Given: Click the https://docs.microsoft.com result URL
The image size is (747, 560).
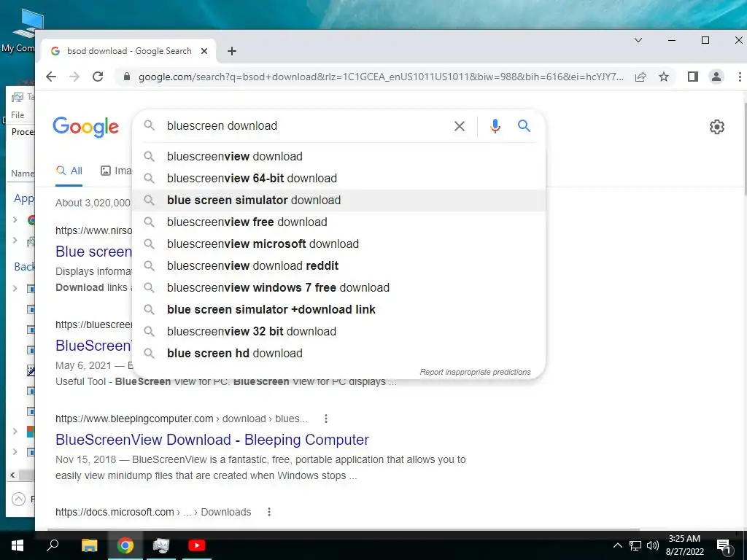Looking at the screenshot, I should point(153,512).
